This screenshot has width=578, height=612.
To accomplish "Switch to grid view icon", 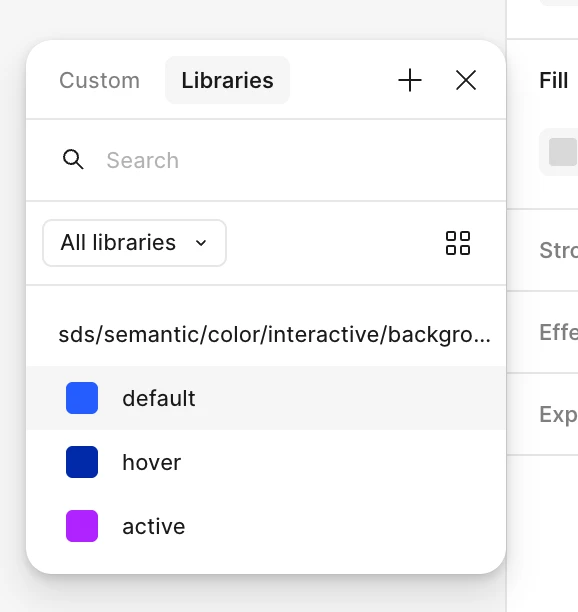I will 458,243.
